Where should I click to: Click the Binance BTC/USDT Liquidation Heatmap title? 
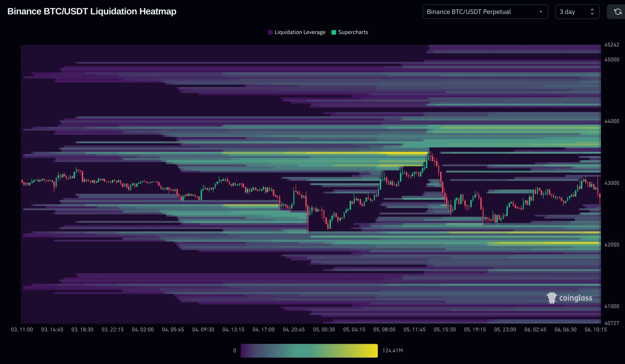(x=92, y=11)
